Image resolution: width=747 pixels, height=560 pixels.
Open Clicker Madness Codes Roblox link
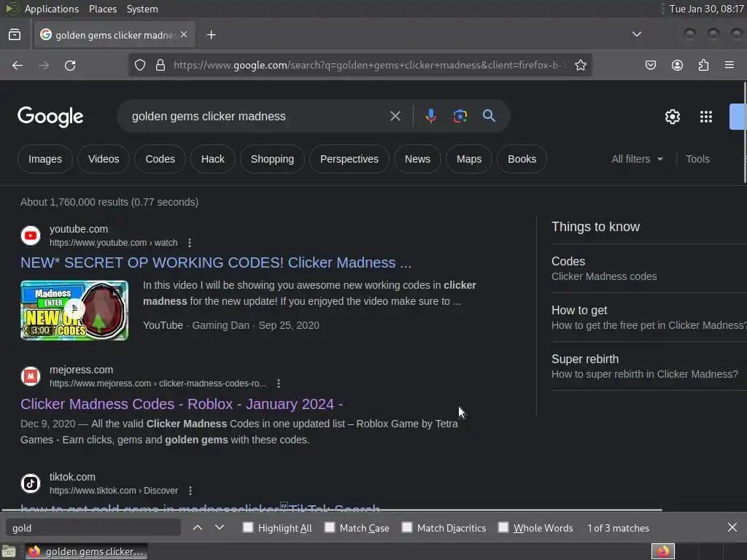coord(182,404)
